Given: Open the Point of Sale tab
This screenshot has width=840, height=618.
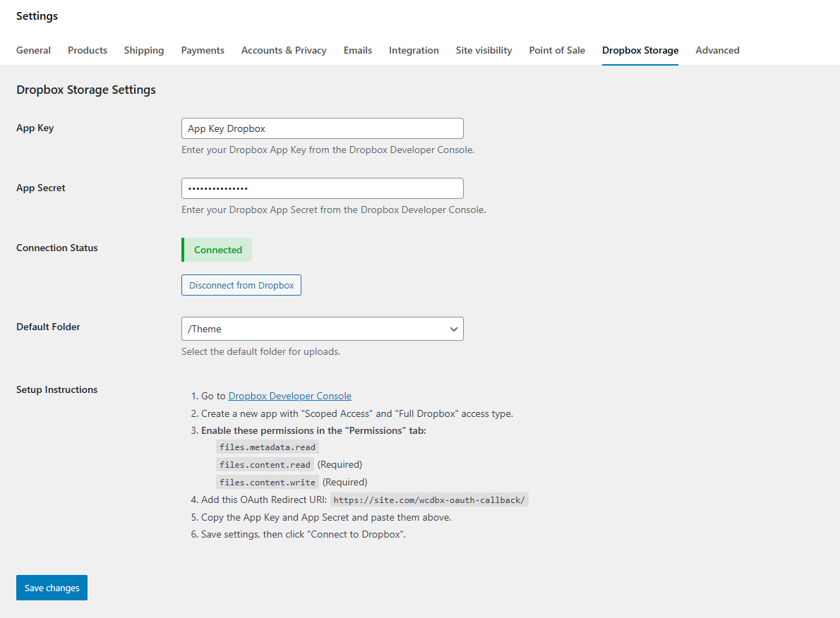Looking at the screenshot, I should (557, 50).
